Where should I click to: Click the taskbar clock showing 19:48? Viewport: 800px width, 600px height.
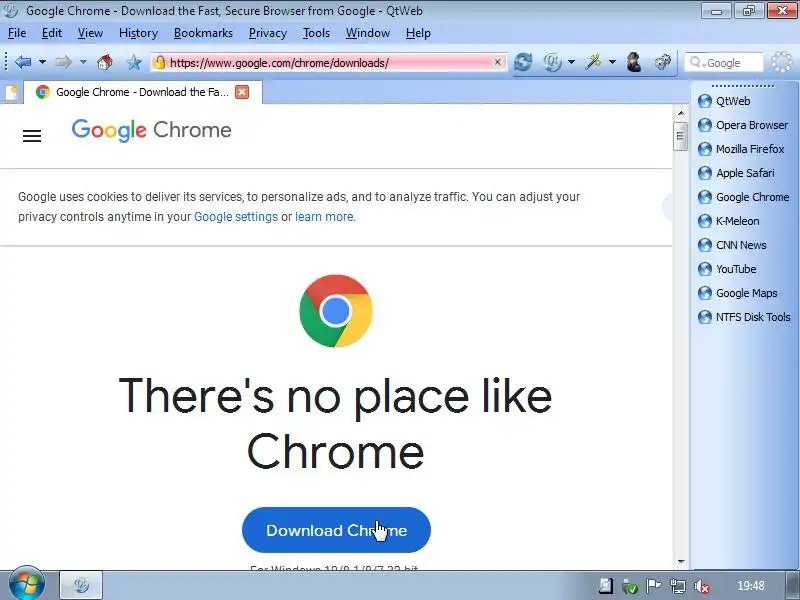(751, 586)
